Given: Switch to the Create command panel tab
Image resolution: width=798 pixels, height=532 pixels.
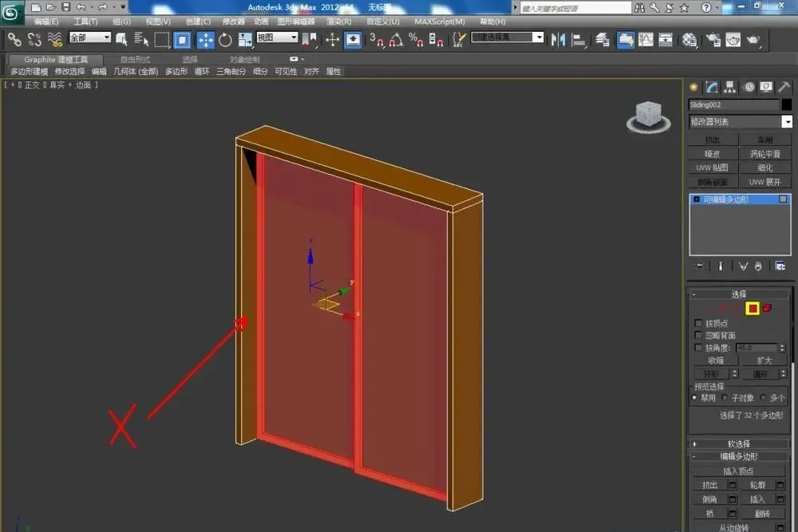Looking at the screenshot, I should point(693,87).
